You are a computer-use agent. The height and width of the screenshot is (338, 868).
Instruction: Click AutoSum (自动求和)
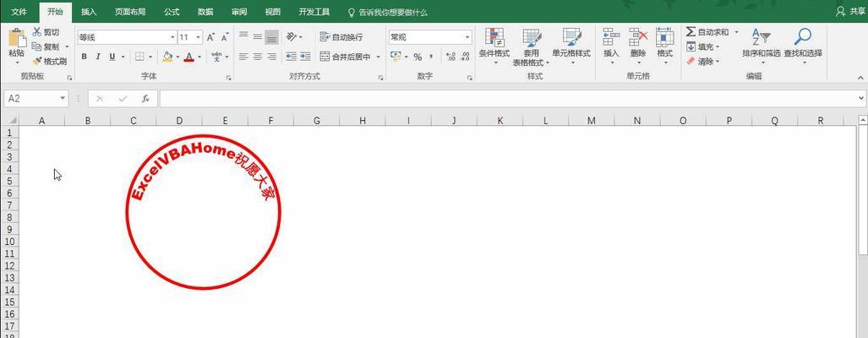[707, 32]
